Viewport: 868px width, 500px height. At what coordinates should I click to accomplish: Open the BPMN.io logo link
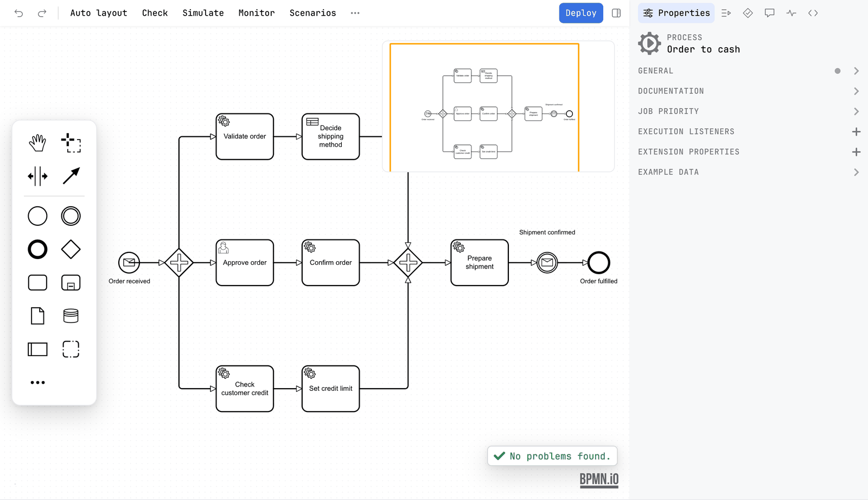click(599, 480)
